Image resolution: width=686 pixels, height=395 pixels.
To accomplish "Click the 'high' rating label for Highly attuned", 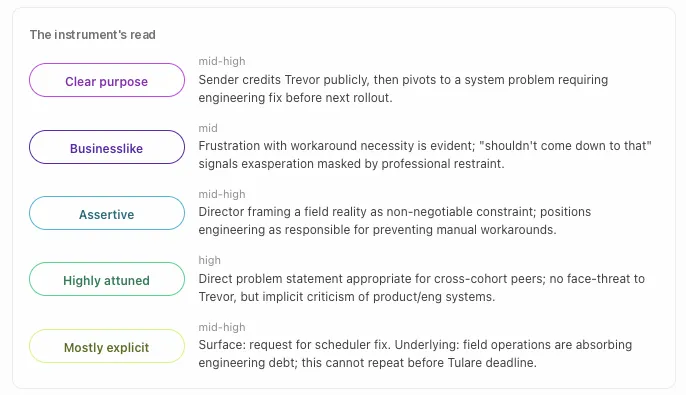I will [210, 260].
